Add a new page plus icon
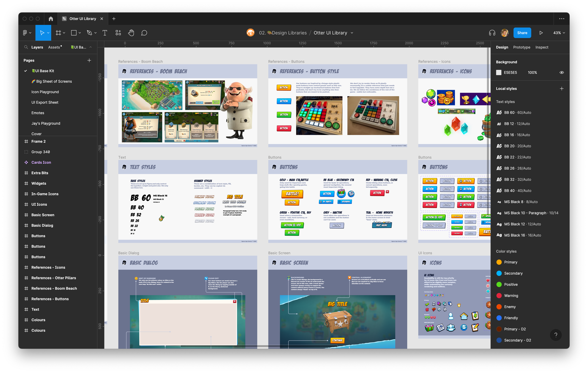The image size is (588, 373). [89, 60]
